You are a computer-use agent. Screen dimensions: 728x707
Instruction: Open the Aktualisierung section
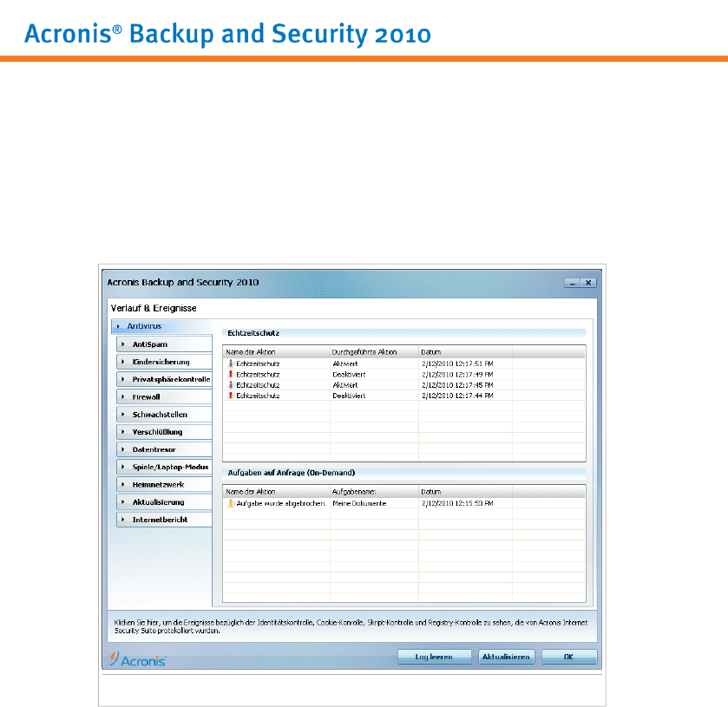click(164, 502)
